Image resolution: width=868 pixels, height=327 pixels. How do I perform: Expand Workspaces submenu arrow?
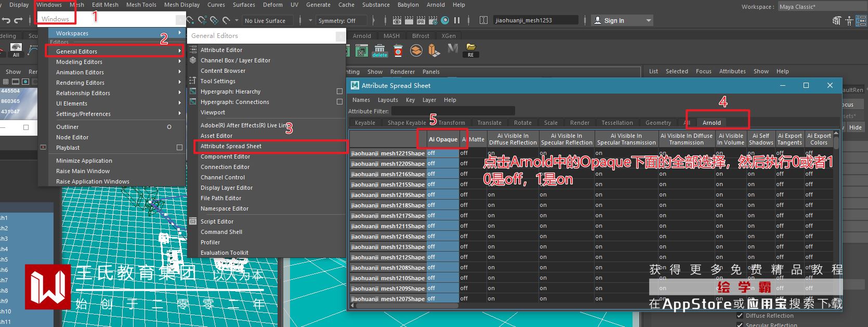[180, 33]
